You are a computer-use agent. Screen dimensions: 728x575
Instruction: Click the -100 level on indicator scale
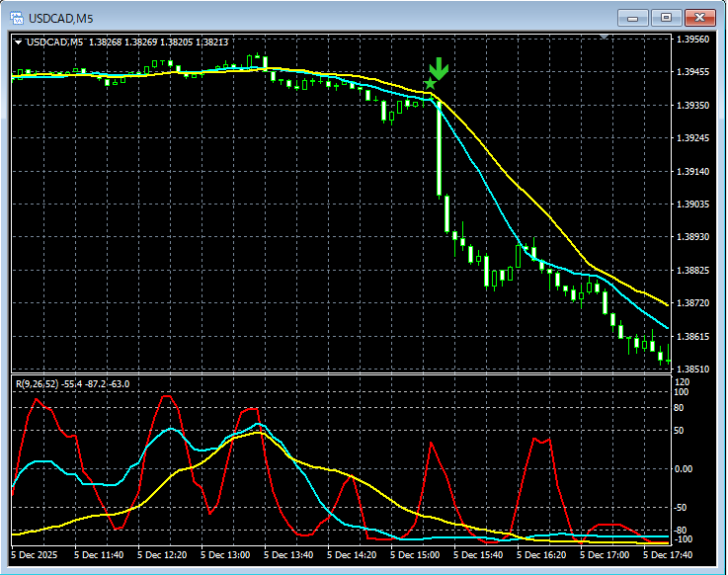point(684,539)
